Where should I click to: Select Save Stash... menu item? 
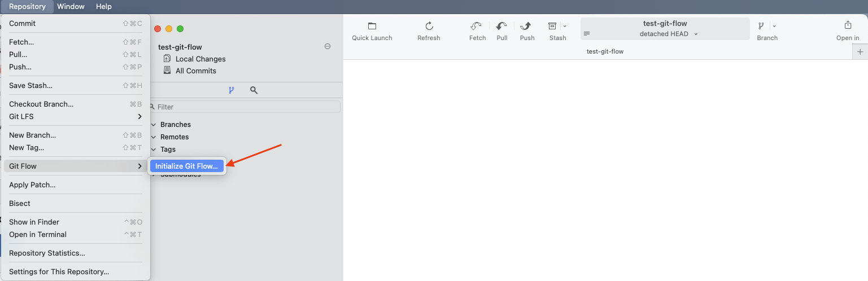76,86
